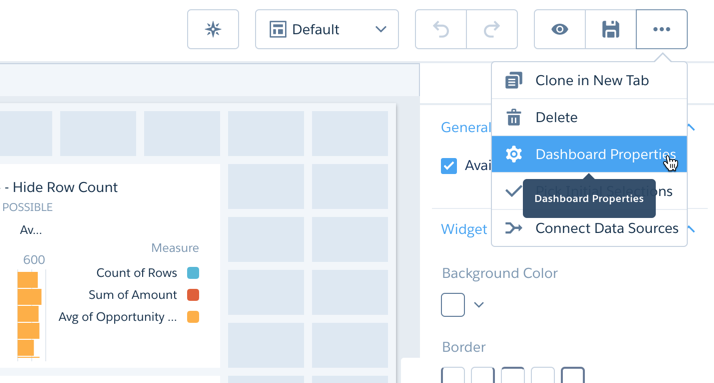The width and height of the screenshot is (714, 383).
Task: Click the Border label
Action: pos(464,347)
